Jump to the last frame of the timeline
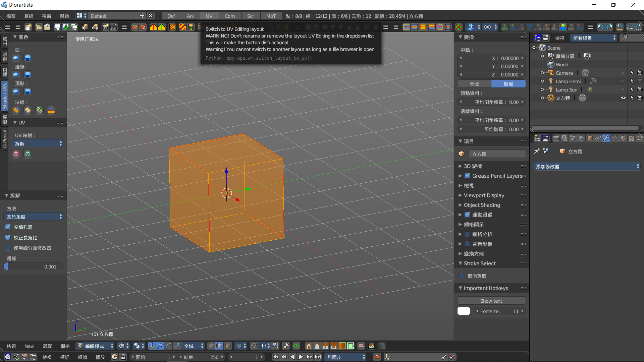644x362 pixels. (318, 357)
